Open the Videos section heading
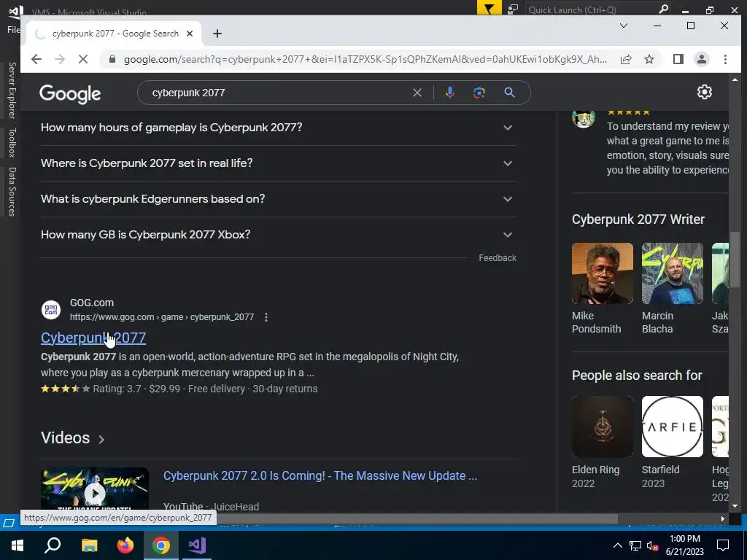Viewport: 747px width, 560px height. click(x=72, y=438)
